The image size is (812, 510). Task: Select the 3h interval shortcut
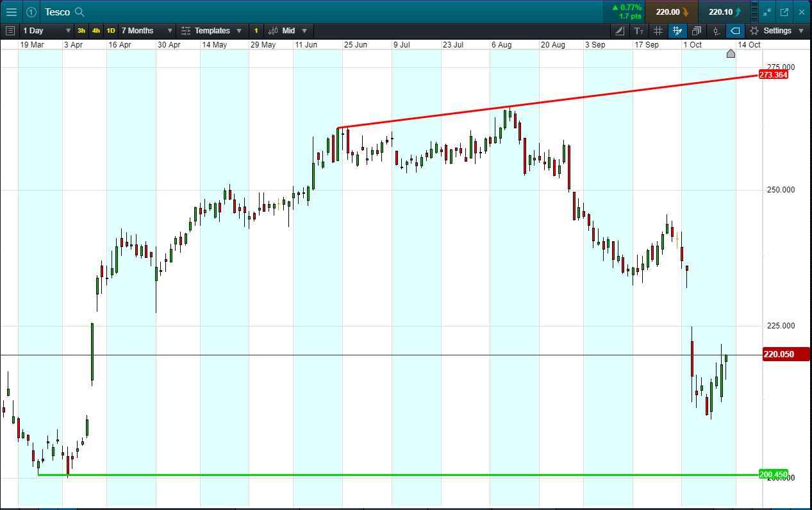(x=81, y=31)
